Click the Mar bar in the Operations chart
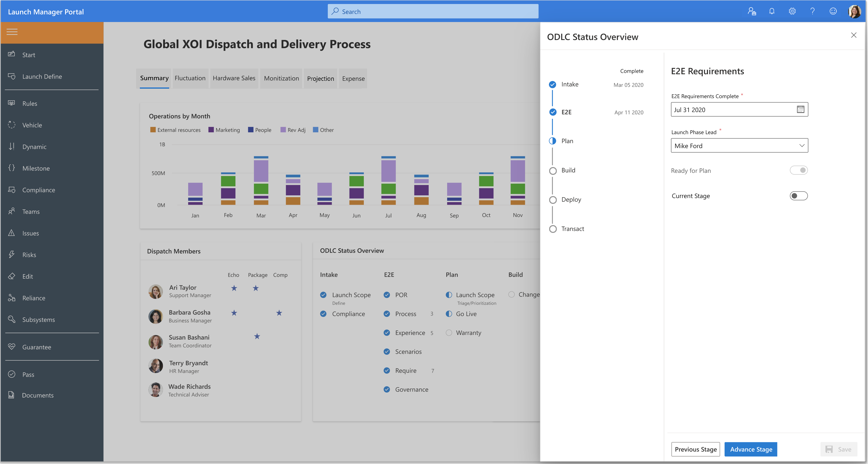The height and width of the screenshot is (464, 868). click(x=261, y=181)
